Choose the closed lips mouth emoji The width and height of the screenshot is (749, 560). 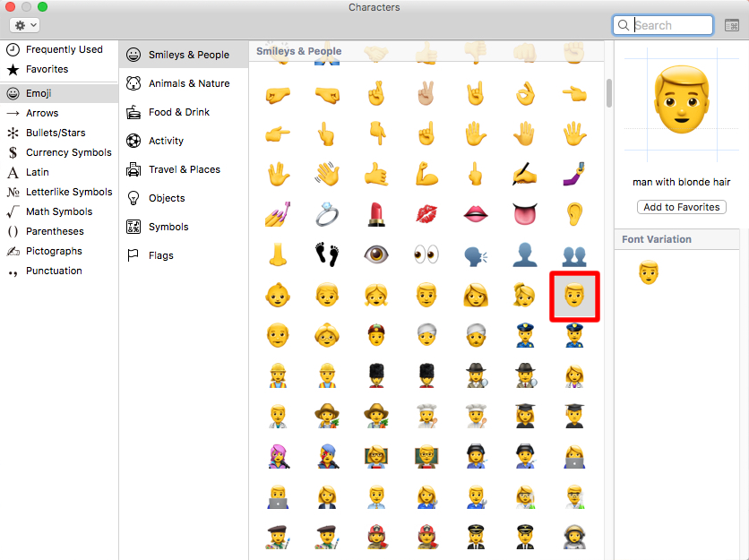[x=476, y=214]
